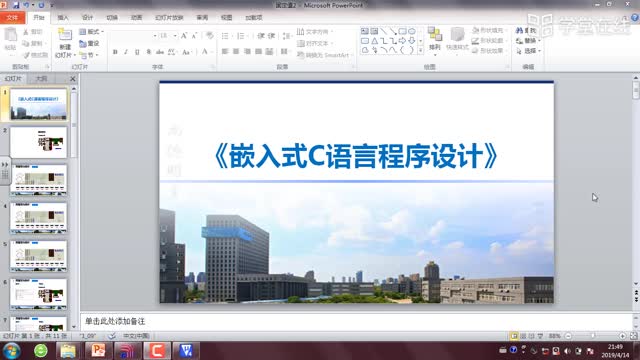Expand the shapes gallery More arrow

[x=421, y=50]
